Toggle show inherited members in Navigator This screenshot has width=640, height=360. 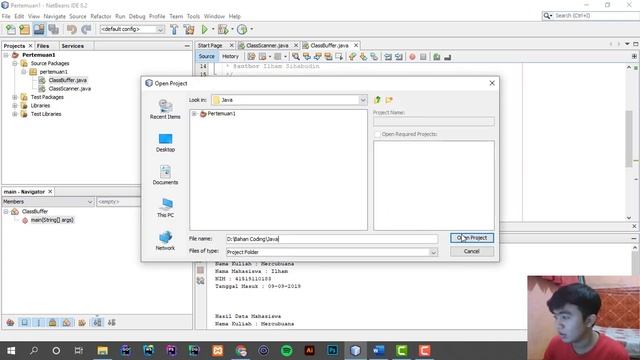tap(10, 323)
